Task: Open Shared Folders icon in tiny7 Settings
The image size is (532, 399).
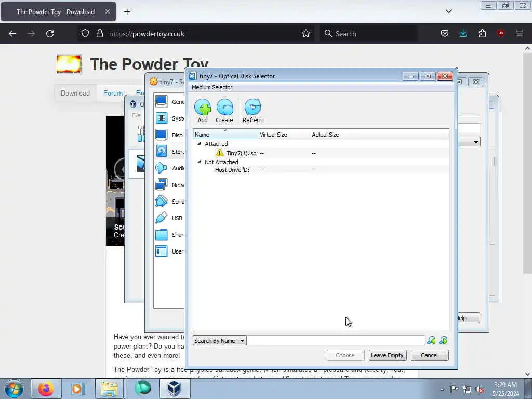Action: tap(162, 234)
